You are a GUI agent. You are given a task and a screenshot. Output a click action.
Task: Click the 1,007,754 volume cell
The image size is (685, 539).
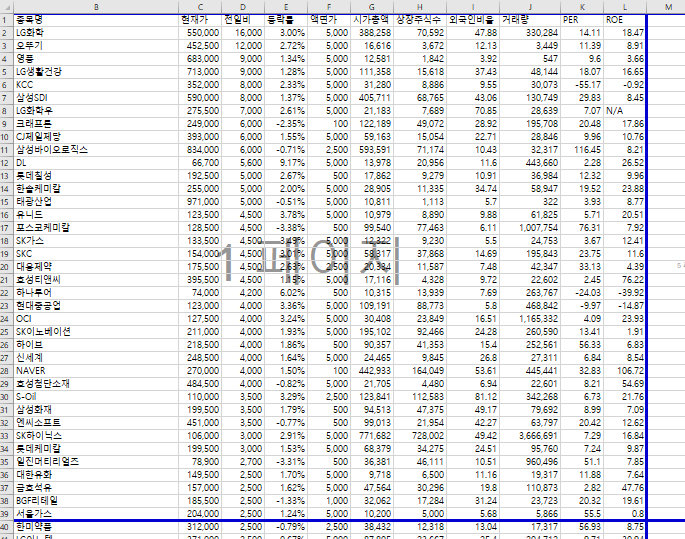(x=530, y=228)
